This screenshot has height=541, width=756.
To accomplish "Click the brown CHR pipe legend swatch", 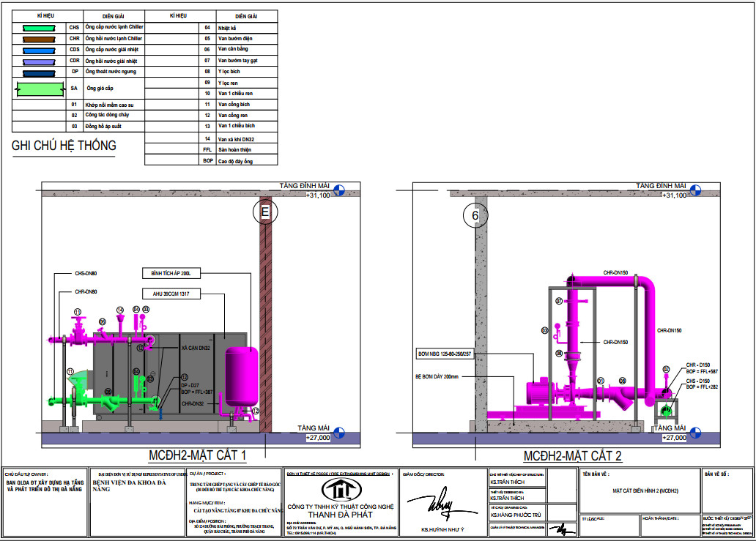I will point(39,38).
